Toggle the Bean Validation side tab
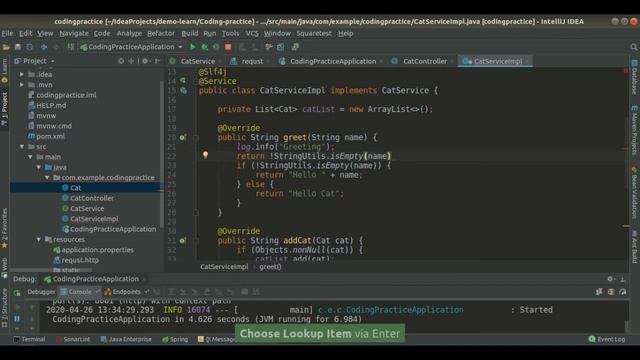Screen dimensions: 640x360 coord(634,192)
